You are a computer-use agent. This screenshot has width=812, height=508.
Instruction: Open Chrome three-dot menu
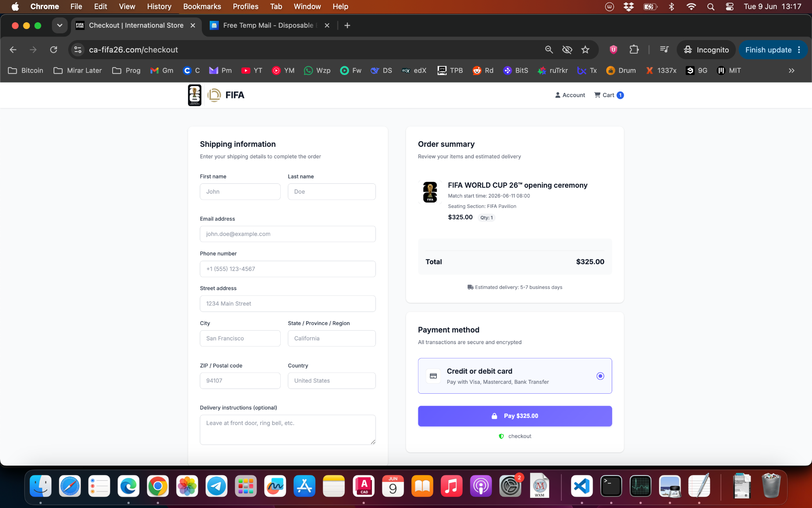tap(799, 50)
